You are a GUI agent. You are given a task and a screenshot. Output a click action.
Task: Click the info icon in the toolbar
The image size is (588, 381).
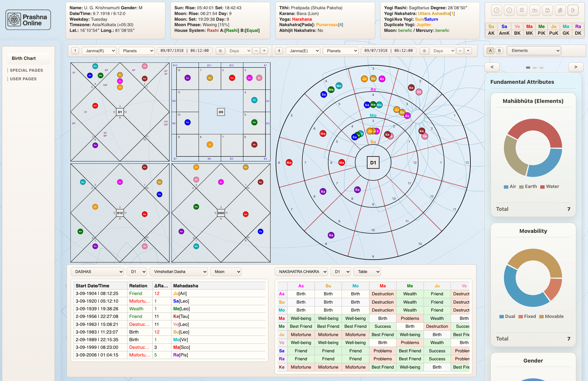(x=509, y=10)
